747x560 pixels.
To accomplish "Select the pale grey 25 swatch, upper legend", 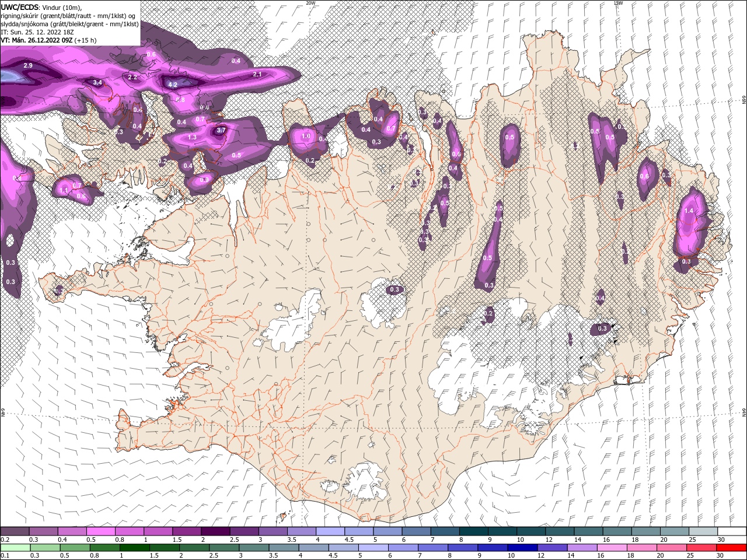I will coord(702,531).
